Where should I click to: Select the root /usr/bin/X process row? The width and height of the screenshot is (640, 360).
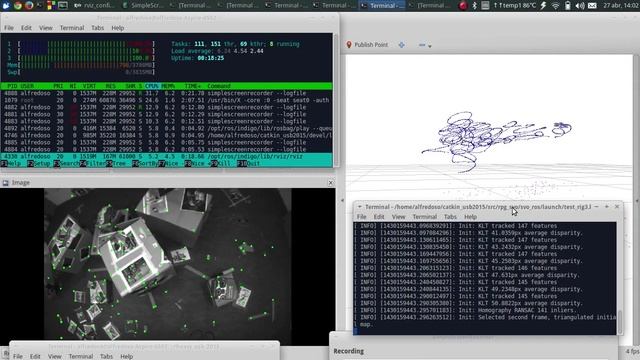click(167, 100)
